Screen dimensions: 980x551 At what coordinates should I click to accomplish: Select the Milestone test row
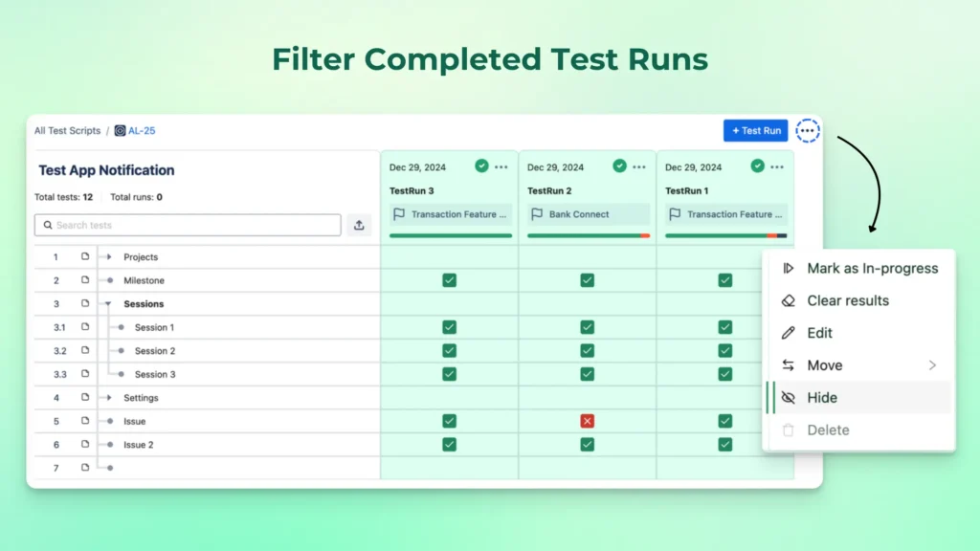(207, 280)
